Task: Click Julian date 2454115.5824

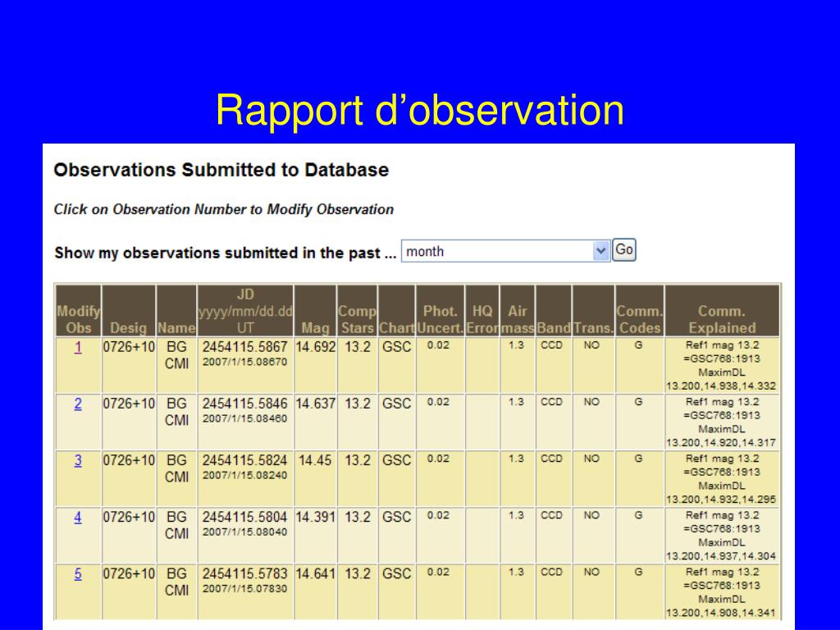Action: [x=244, y=461]
